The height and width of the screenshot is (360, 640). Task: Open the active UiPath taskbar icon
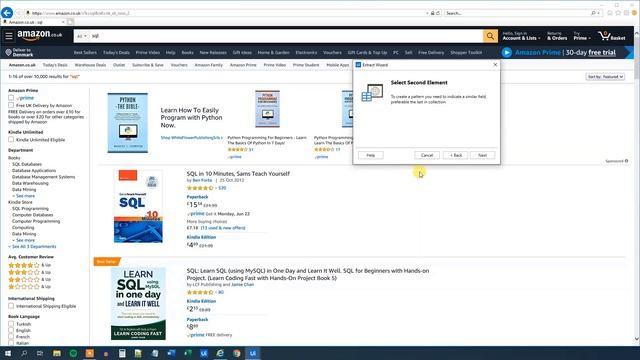point(253,353)
